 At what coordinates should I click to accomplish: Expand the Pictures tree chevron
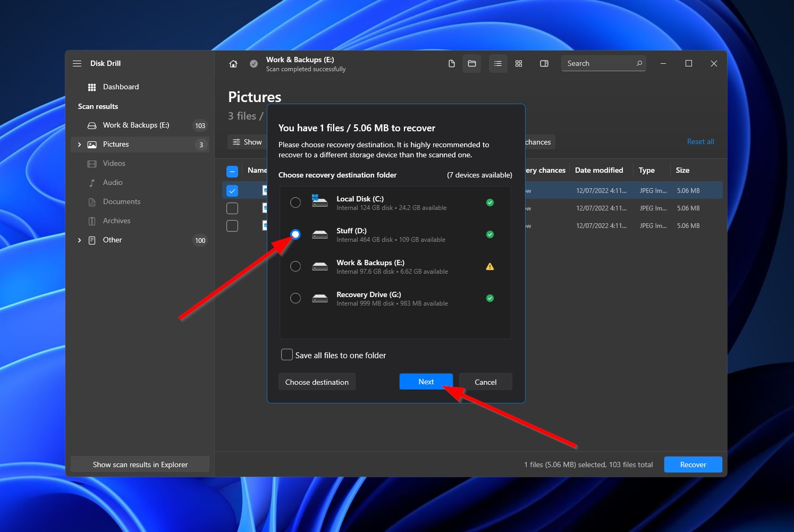80,145
